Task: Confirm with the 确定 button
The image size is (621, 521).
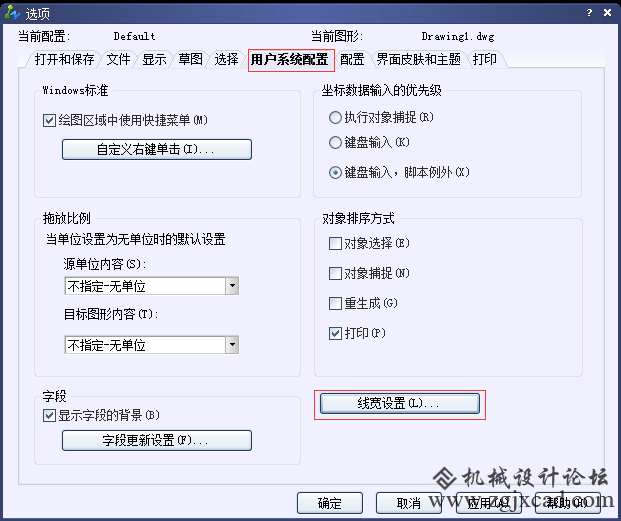Action: coord(330,503)
